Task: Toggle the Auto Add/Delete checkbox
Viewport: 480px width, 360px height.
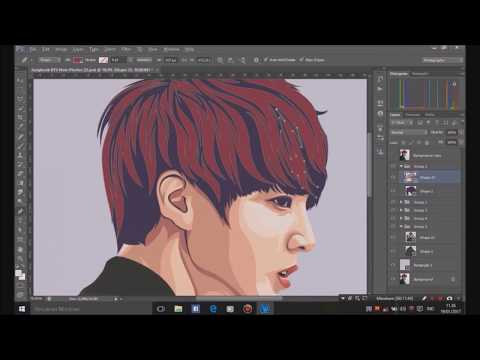Action: click(x=266, y=60)
